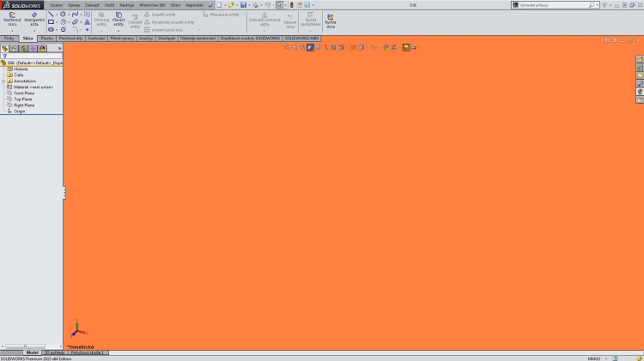Select the Historie folder in tree
Image resolution: width=644 pixels, height=361 pixels.
21,69
